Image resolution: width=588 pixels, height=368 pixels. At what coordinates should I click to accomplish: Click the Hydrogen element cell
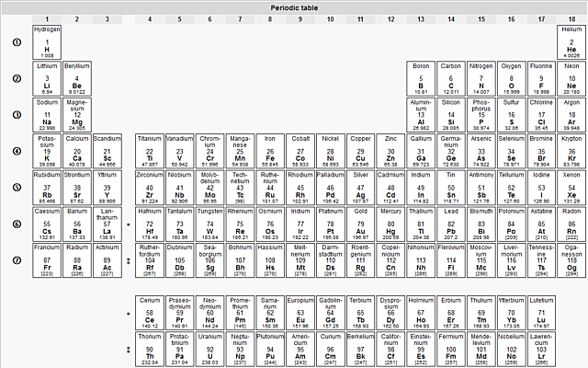coord(47,42)
